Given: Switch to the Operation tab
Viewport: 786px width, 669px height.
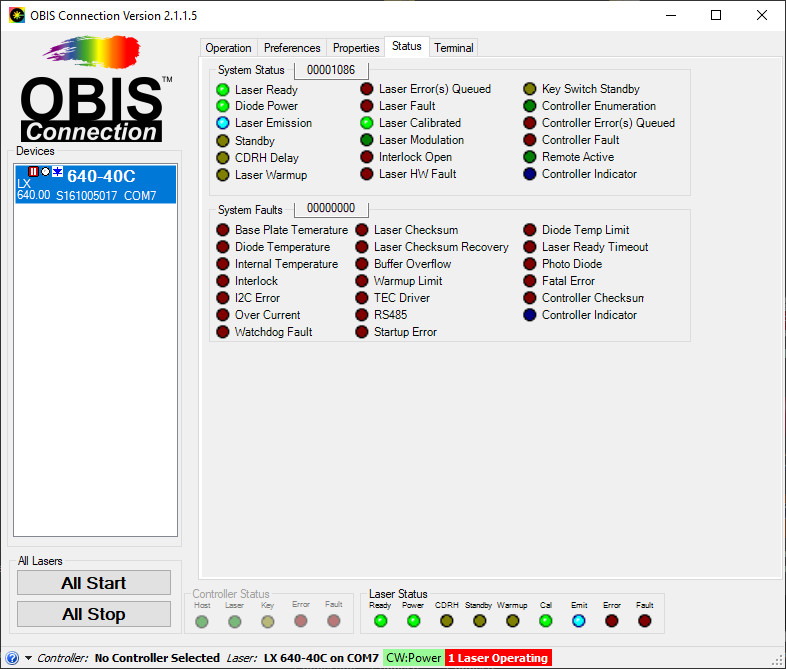Looking at the screenshot, I should click(x=228, y=48).
